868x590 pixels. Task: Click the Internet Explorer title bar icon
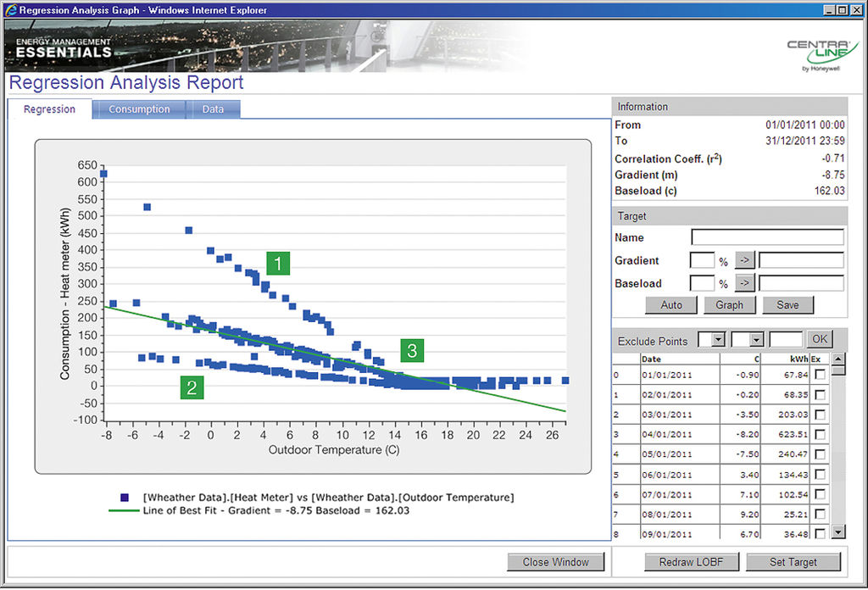tap(10, 10)
